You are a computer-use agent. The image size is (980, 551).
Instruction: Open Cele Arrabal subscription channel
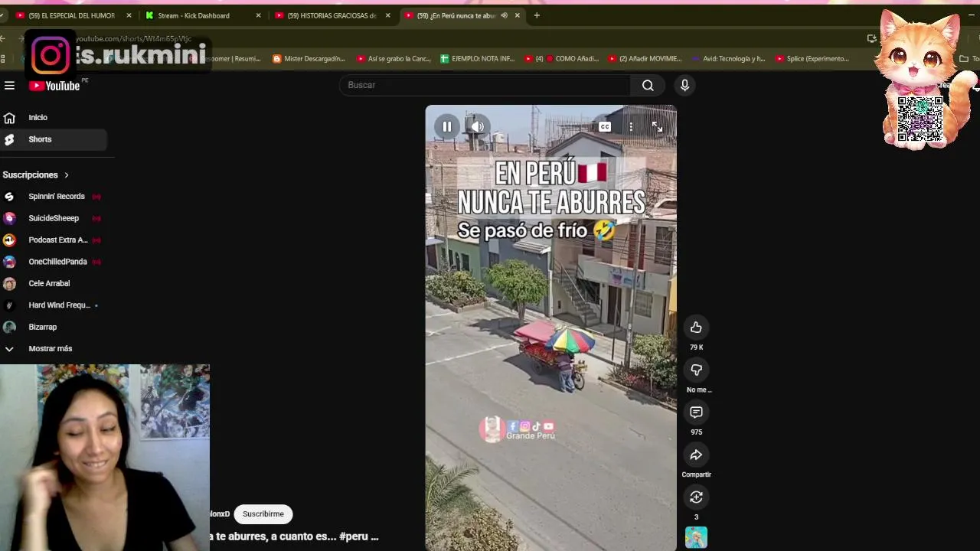click(53, 283)
